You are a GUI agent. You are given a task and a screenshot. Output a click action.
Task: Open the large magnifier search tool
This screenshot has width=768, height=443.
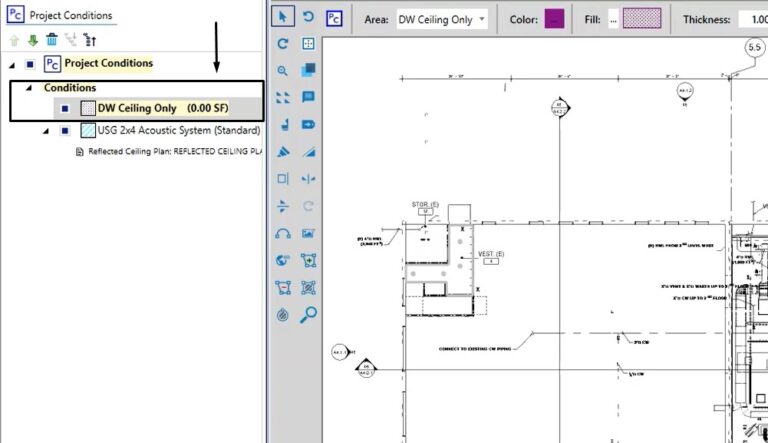(308, 314)
